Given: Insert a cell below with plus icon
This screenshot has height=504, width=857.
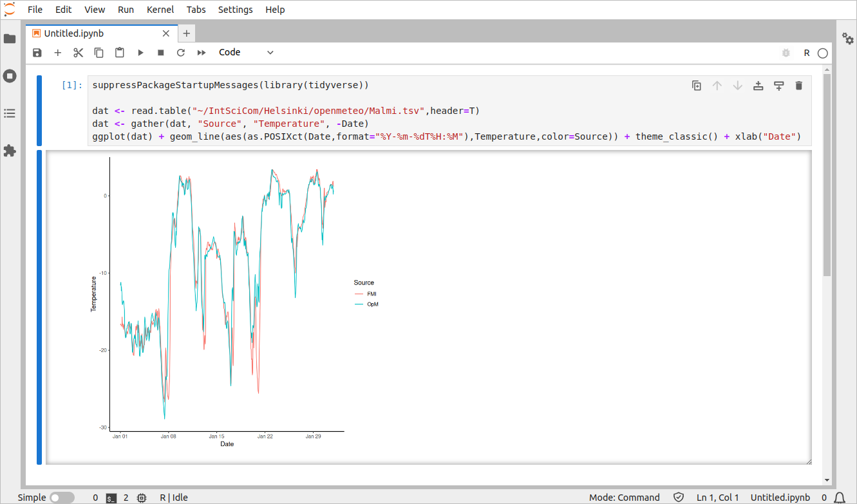Looking at the screenshot, I should pyautogui.click(x=58, y=53).
